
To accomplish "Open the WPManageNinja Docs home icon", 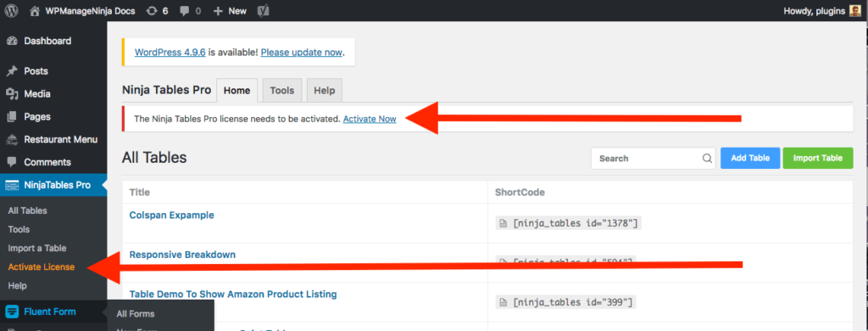I will pyautogui.click(x=35, y=10).
